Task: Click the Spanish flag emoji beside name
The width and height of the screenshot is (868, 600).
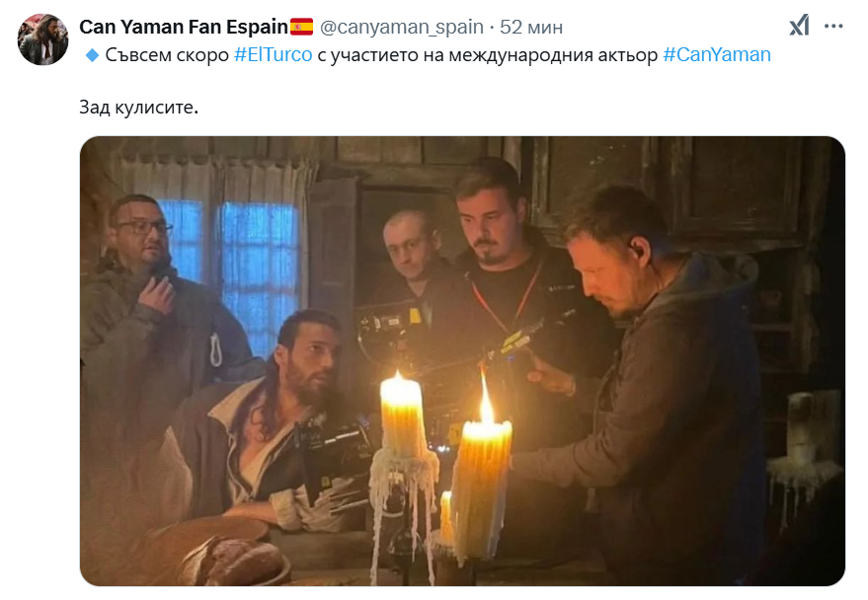Action: (x=302, y=27)
